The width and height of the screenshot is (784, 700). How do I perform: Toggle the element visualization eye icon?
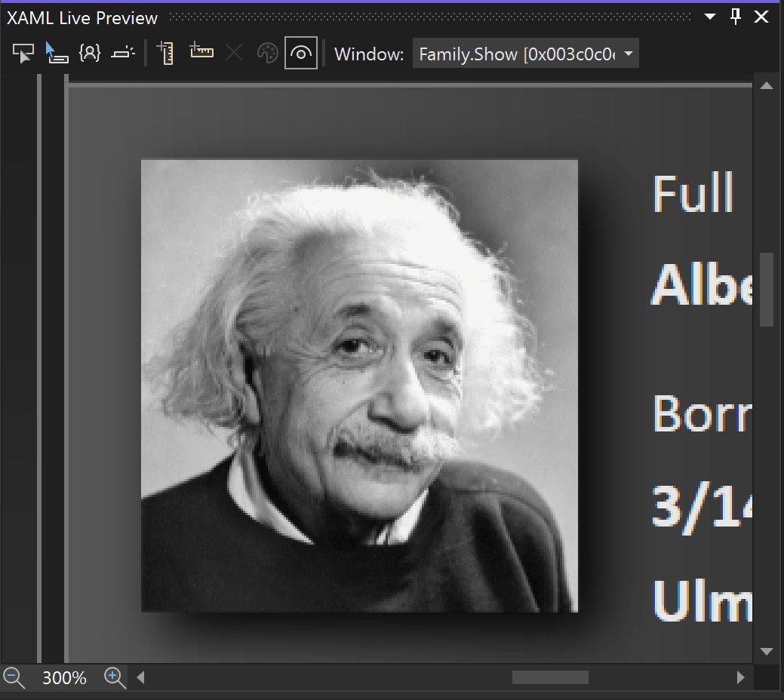(301, 53)
